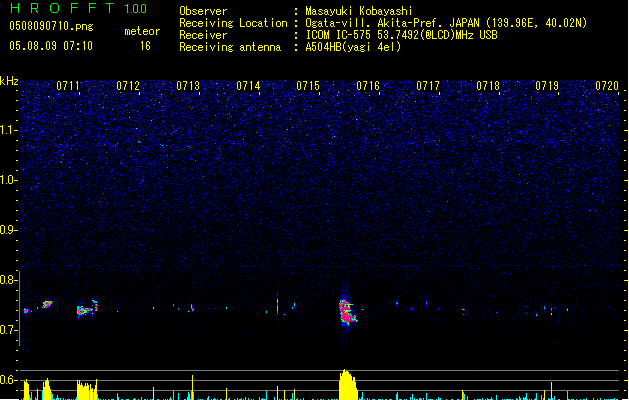
Task: Click the meteor count value 16
Action: 145,46
